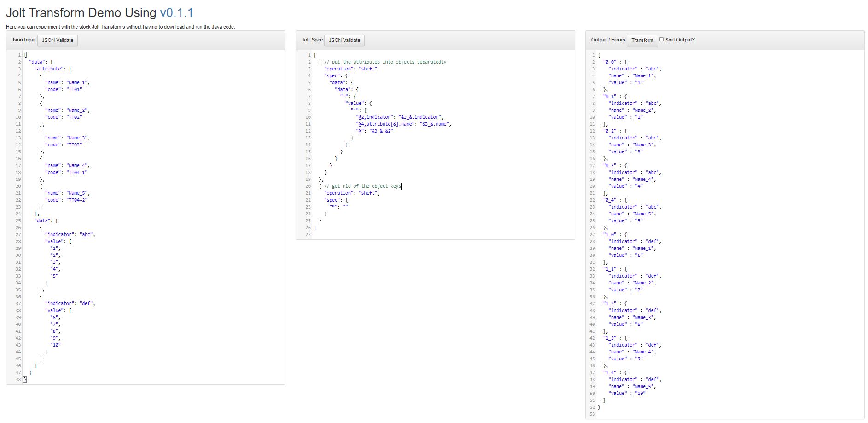Viewport: 868px width, 423px height.
Task: Click the "value" : "10" line in Output
Action: coord(627,394)
